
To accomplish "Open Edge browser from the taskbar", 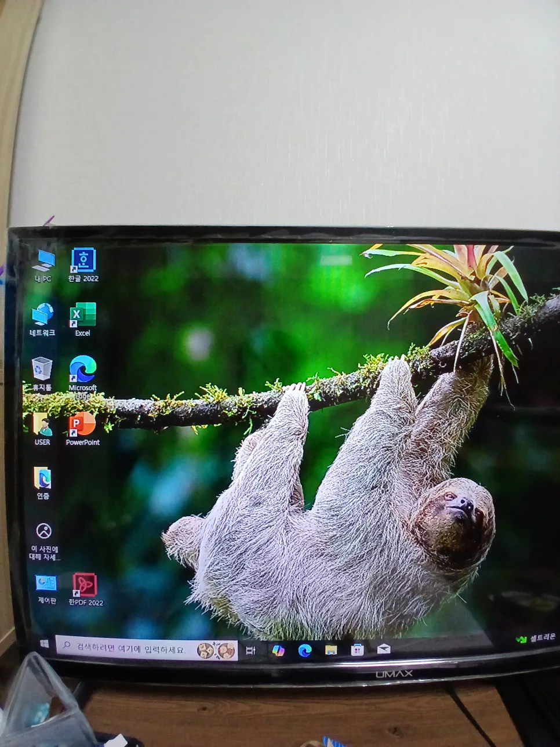I will point(305,651).
